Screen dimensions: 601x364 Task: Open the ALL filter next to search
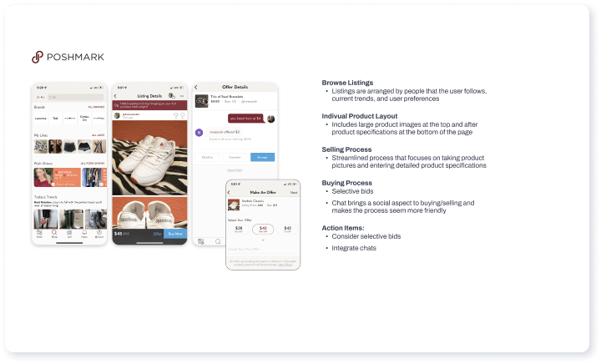(x=40, y=98)
